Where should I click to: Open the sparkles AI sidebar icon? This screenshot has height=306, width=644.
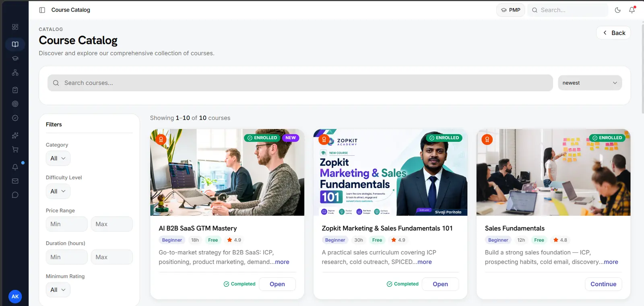point(15,135)
